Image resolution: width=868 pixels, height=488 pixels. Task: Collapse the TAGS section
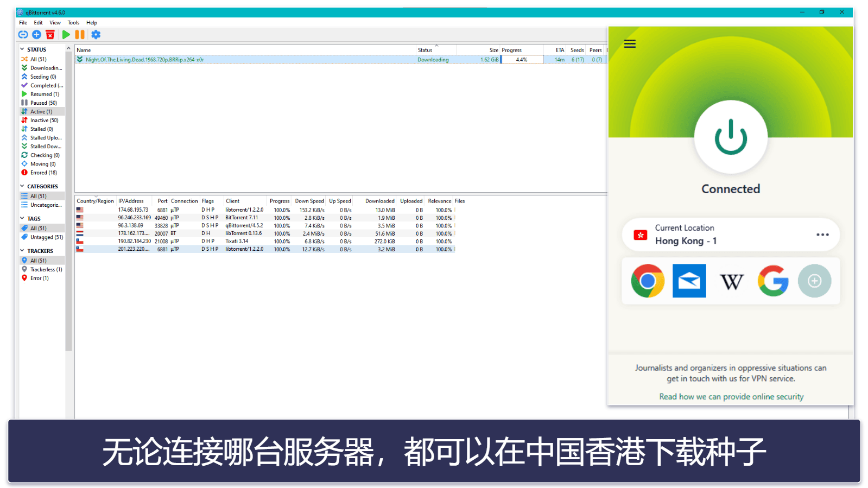pyautogui.click(x=22, y=219)
